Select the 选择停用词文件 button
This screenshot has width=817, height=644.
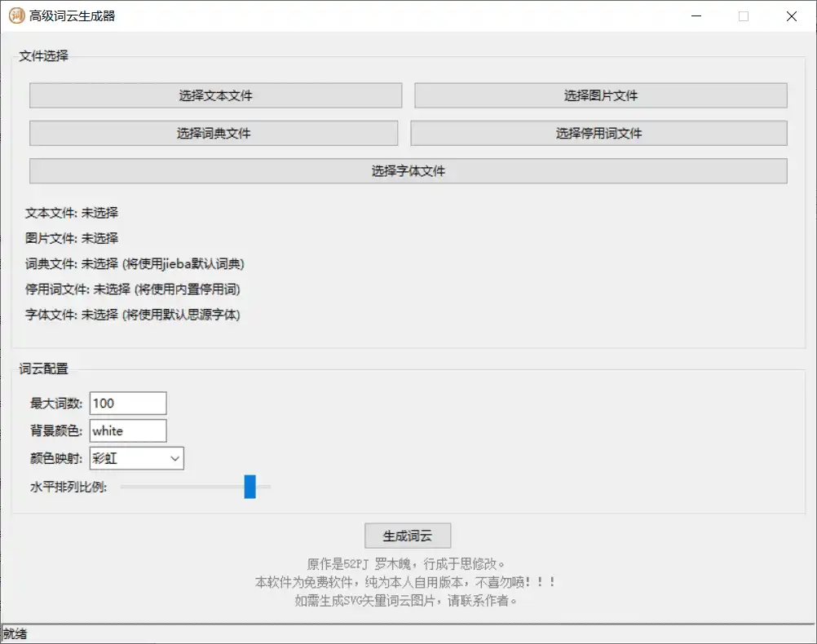[598, 134]
